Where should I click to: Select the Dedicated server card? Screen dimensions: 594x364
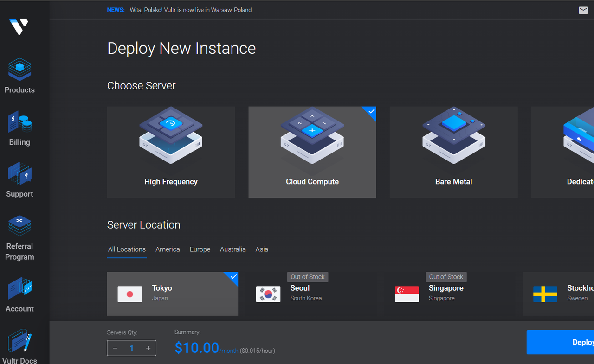tap(562, 152)
